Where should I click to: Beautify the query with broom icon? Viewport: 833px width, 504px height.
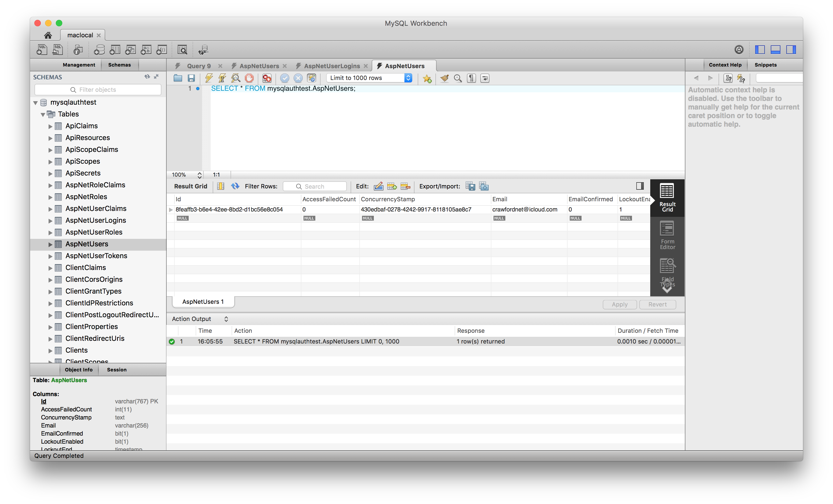click(x=444, y=78)
